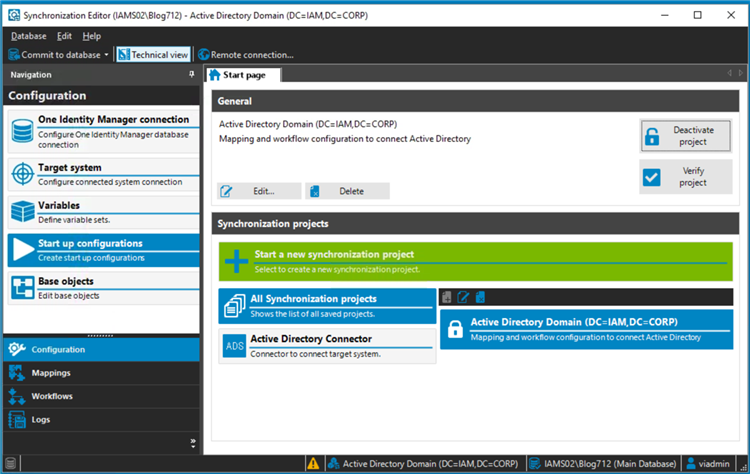Open the Database menu
The height and width of the screenshot is (474, 750).
coord(29,36)
